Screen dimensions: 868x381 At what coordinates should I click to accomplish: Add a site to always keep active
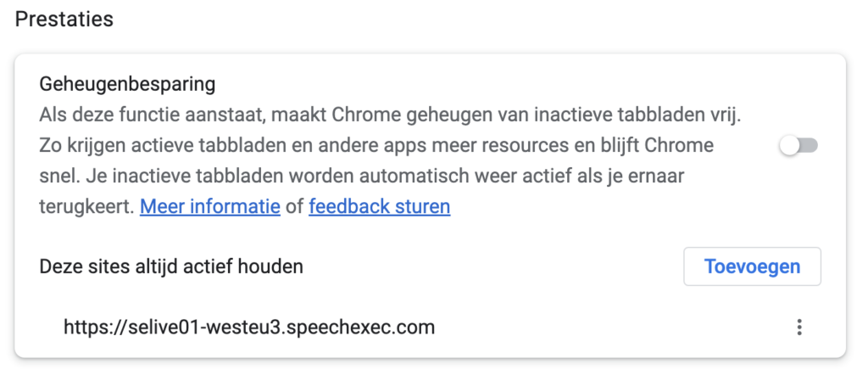(753, 266)
